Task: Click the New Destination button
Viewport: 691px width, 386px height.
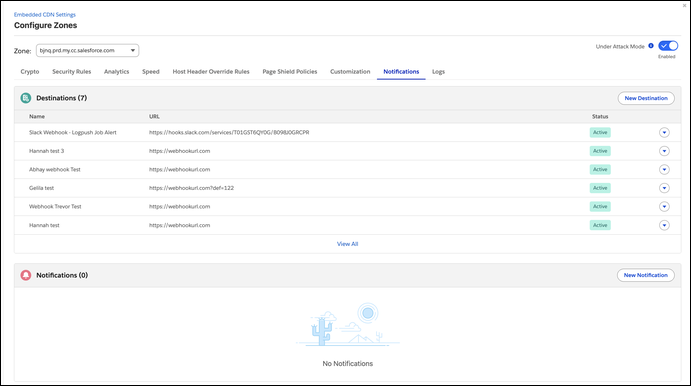Action: click(646, 98)
